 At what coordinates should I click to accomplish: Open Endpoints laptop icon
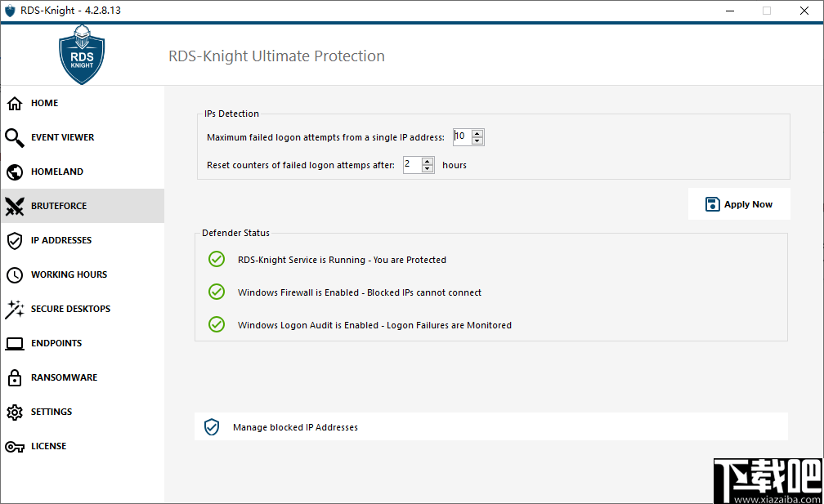pos(14,344)
